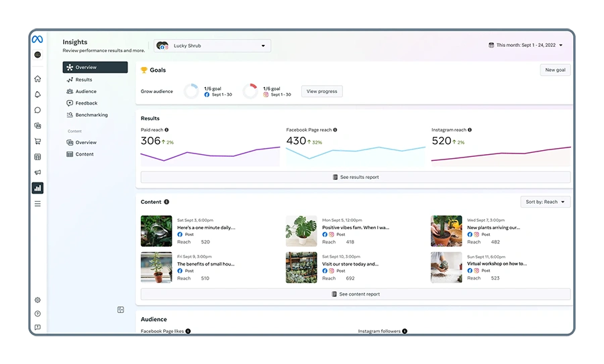Click the help question mark icon
Viewport: 604px width, 364px height.
[x=38, y=314]
